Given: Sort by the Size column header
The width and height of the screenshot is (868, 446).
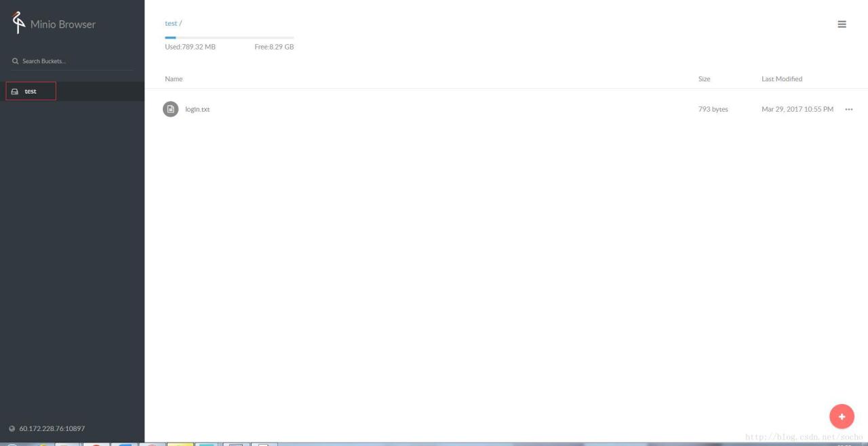Looking at the screenshot, I should point(704,79).
